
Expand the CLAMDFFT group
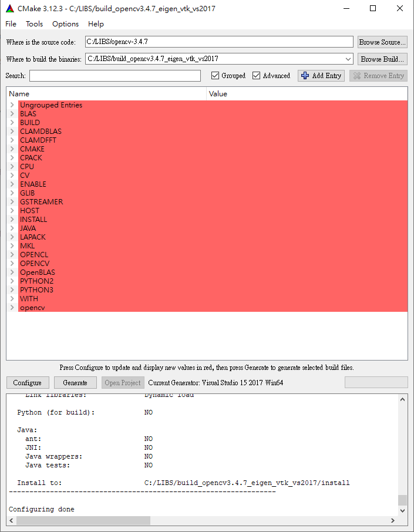12,140
